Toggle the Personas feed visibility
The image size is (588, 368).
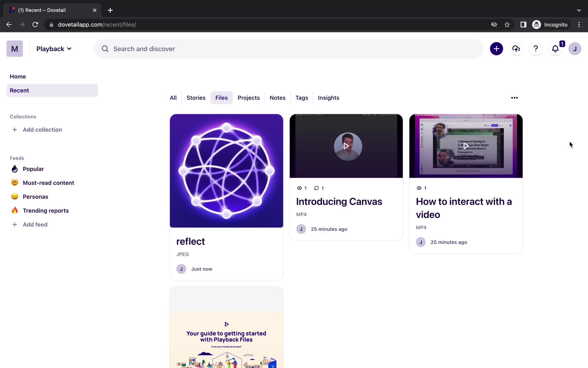pos(36,196)
